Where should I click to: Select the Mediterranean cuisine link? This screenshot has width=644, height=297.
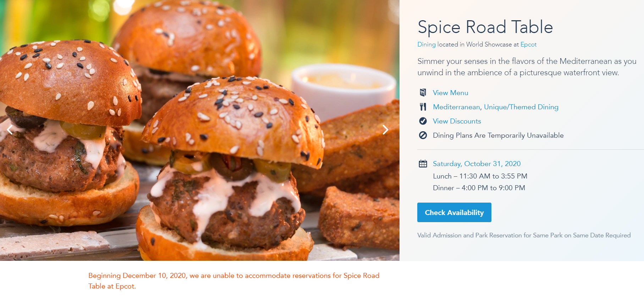[456, 107]
